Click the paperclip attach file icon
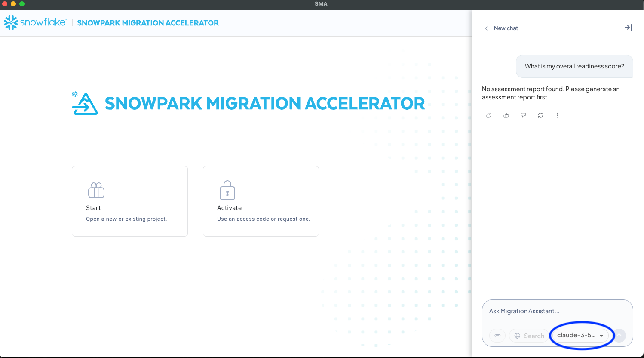The height and width of the screenshot is (358, 644). [497, 336]
